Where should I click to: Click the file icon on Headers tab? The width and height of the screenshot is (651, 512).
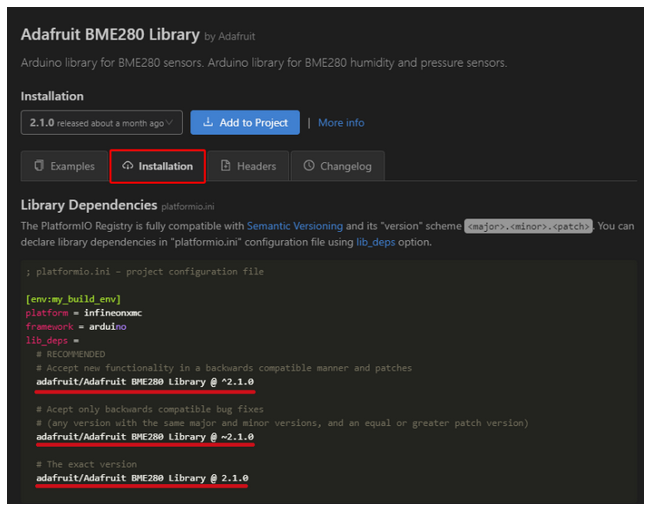click(225, 165)
